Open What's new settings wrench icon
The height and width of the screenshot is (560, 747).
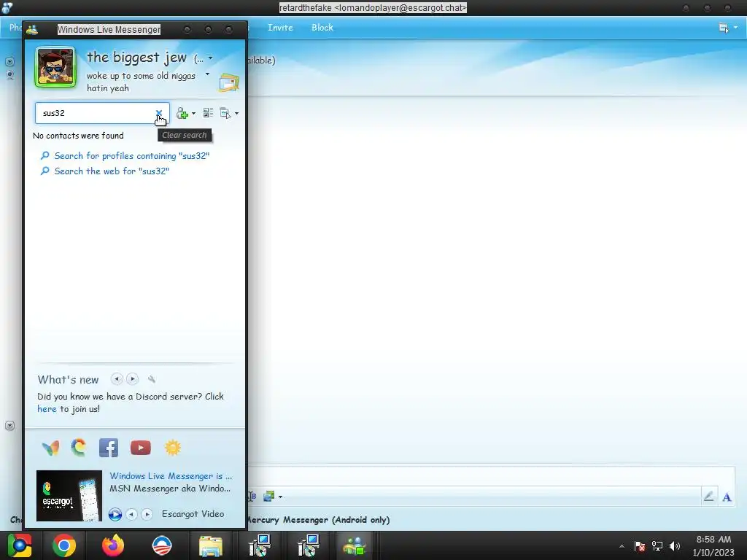click(152, 379)
